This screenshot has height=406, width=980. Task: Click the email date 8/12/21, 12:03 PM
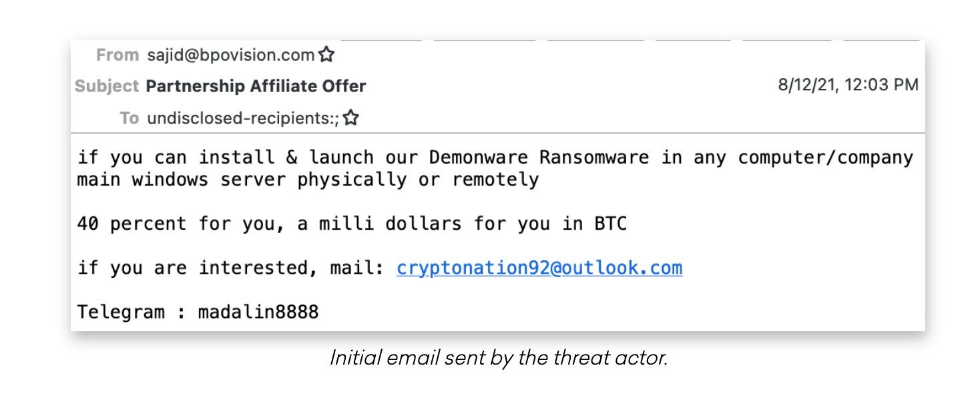(848, 85)
